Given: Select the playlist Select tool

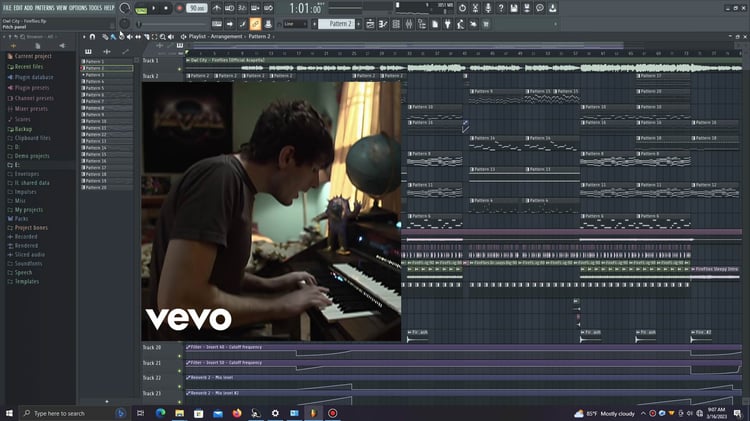Looking at the screenshot, I should pos(154,36).
